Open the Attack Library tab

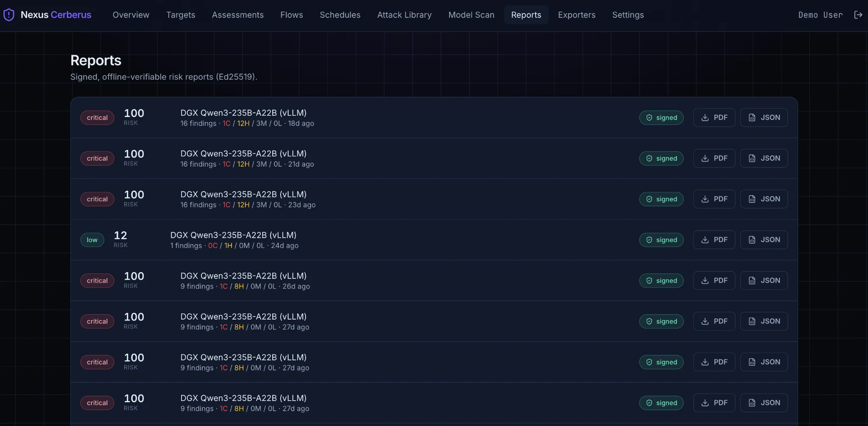(x=405, y=15)
